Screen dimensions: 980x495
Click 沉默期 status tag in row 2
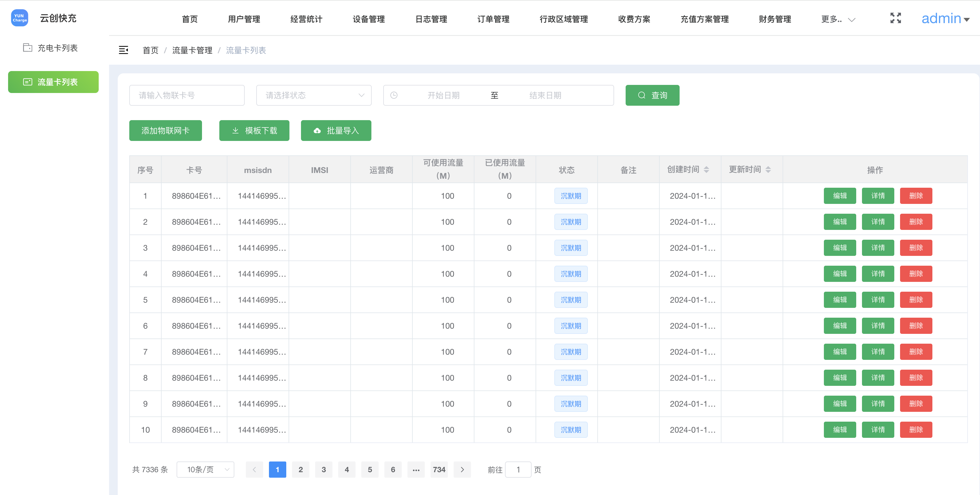coord(571,222)
